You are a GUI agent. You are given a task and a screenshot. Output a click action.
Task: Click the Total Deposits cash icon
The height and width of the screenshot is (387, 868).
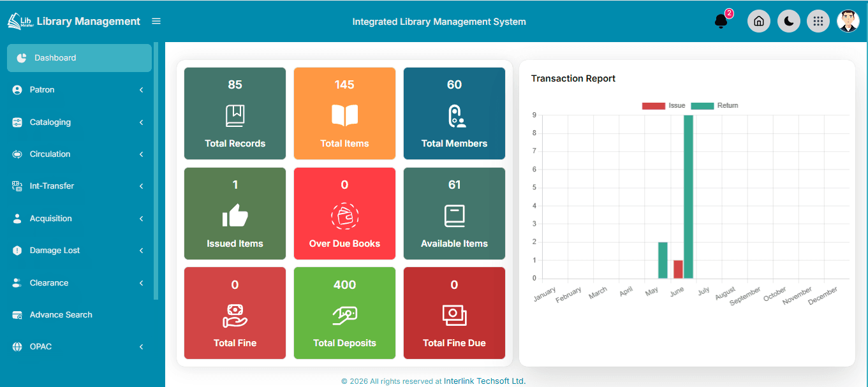click(344, 314)
